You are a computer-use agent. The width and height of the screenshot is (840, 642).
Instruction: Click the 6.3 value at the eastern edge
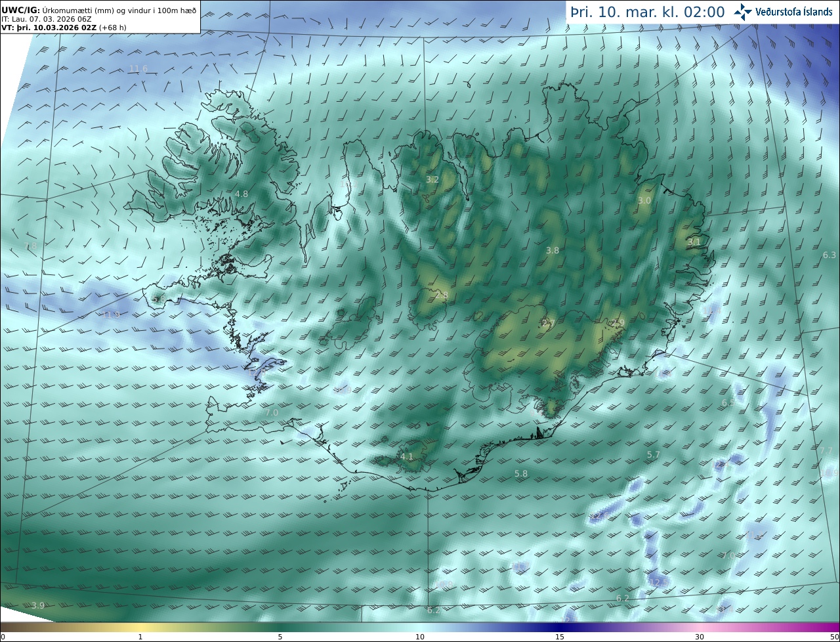click(x=829, y=255)
